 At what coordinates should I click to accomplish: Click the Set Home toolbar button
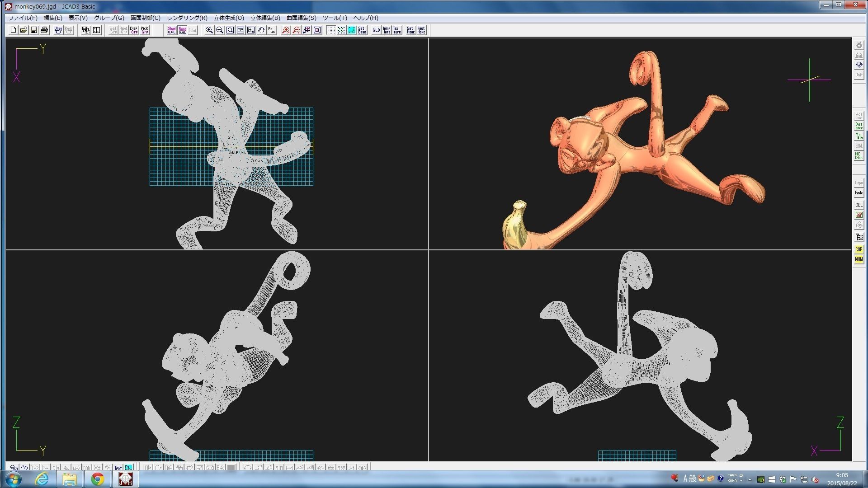(x=410, y=30)
